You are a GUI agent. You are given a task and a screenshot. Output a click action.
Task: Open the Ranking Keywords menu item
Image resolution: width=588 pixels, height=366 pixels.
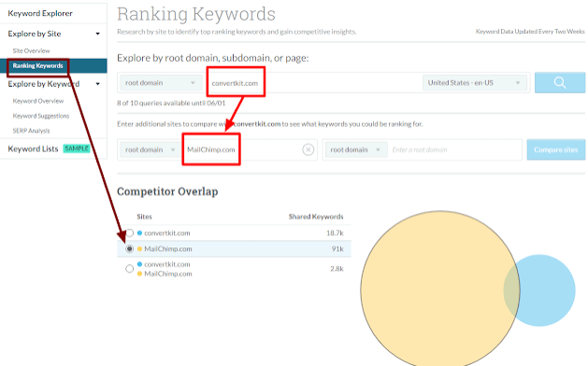(x=53, y=66)
